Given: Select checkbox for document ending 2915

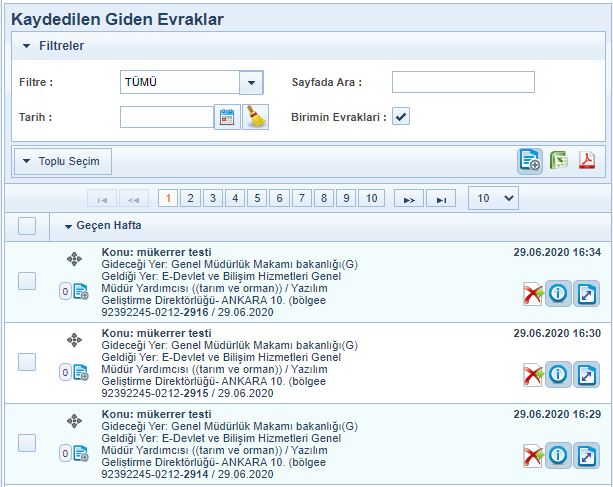Looking at the screenshot, I should point(27,361).
